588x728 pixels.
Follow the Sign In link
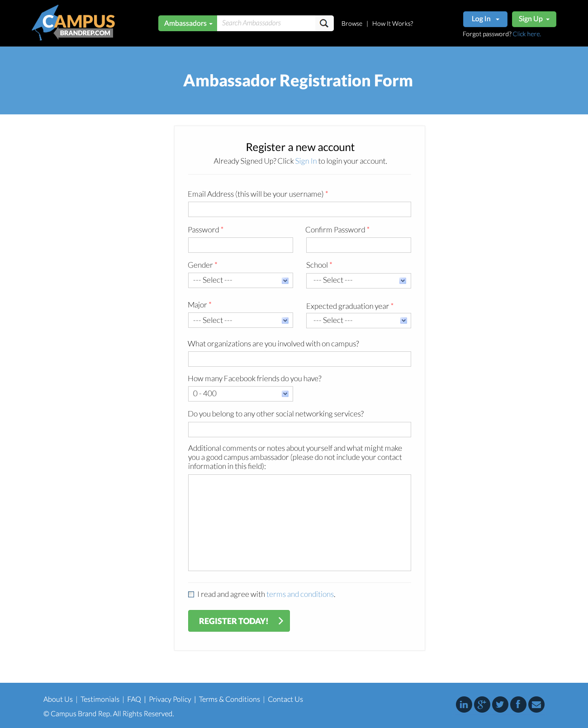click(306, 161)
